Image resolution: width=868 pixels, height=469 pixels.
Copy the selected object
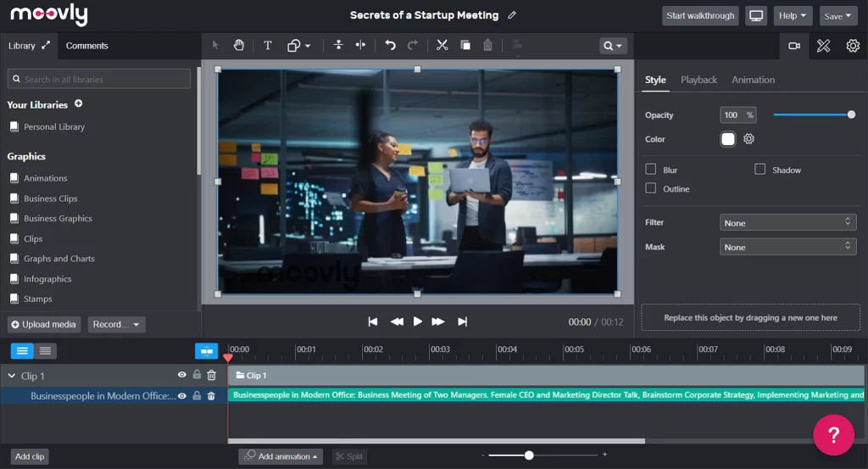(x=465, y=46)
